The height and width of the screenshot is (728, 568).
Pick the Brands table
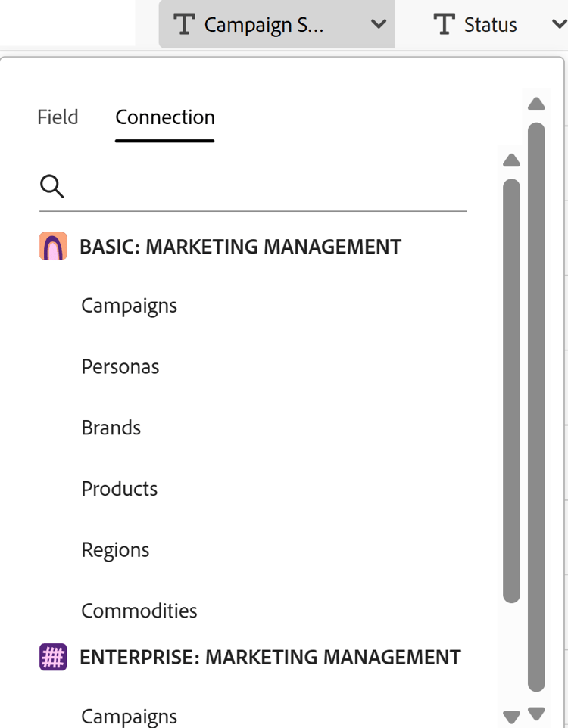(x=111, y=428)
